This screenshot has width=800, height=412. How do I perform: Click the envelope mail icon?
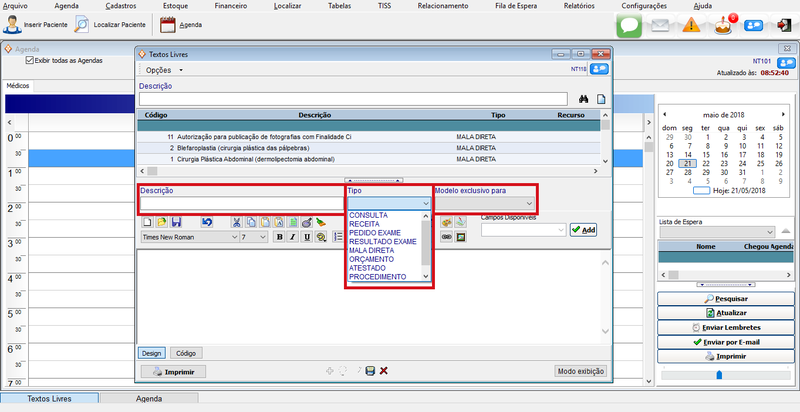(x=660, y=26)
